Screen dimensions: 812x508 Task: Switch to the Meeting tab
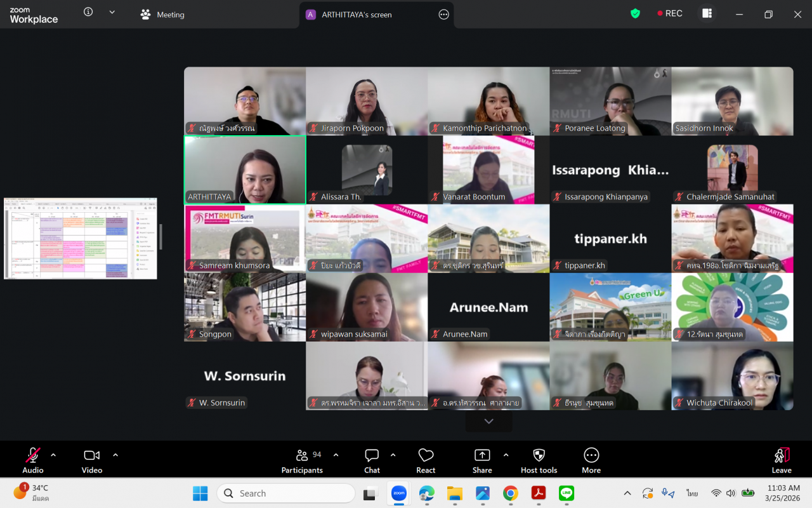[163, 15]
